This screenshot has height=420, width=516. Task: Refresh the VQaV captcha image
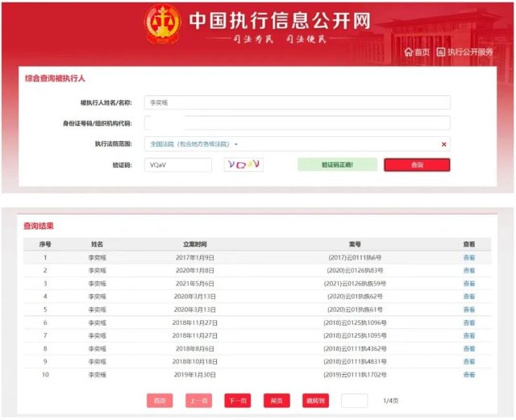click(x=243, y=164)
